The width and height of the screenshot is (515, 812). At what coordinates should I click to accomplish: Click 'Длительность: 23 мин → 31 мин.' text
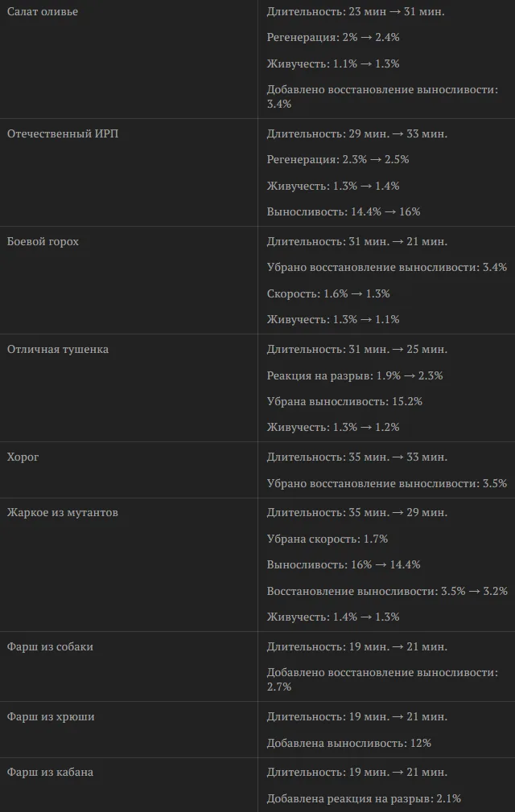356,11
